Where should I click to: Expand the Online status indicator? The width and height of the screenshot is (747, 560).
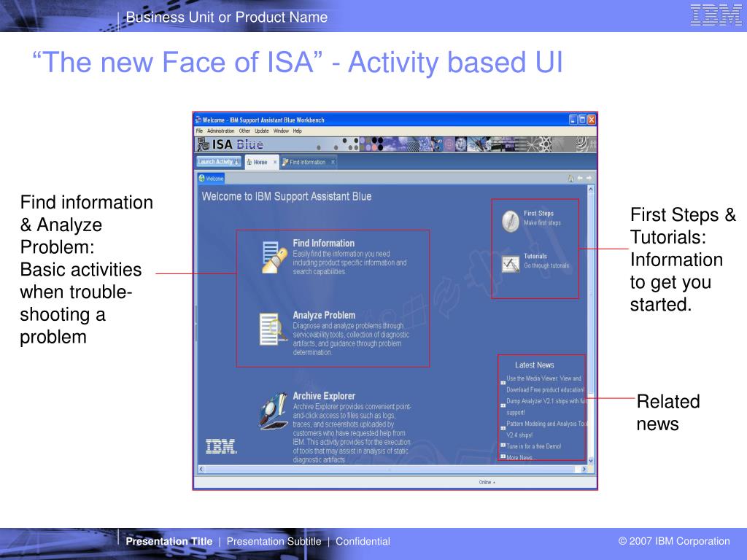click(x=487, y=483)
